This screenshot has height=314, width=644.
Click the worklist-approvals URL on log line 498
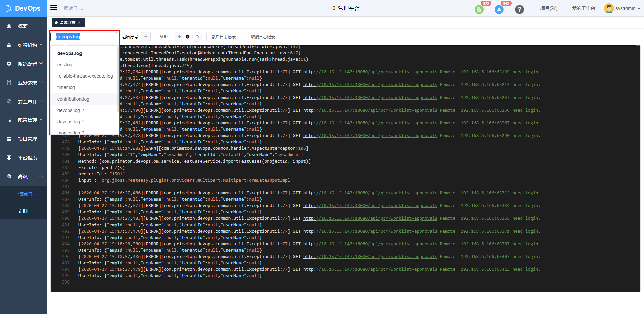pos(370,269)
